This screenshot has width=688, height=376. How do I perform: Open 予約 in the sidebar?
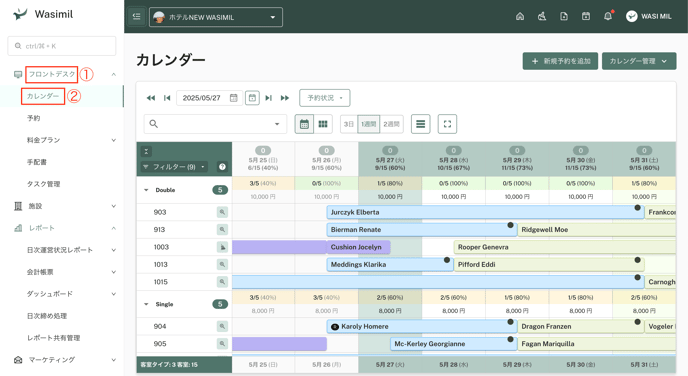[33, 118]
